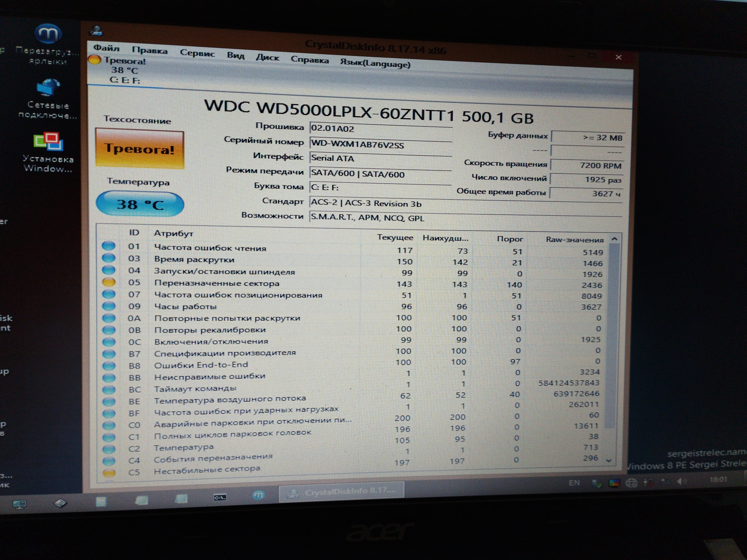Screen dimensions: 747x560
Task: Click the Текущее column header
Action: (x=395, y=237)
